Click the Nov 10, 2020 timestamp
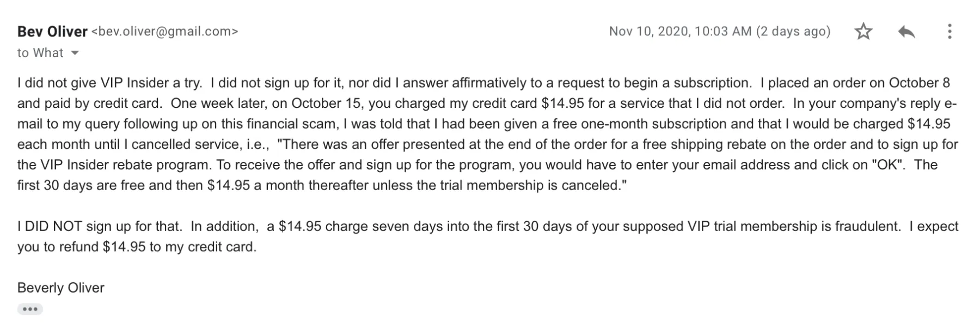980x328 pixels. click(680, 32)
